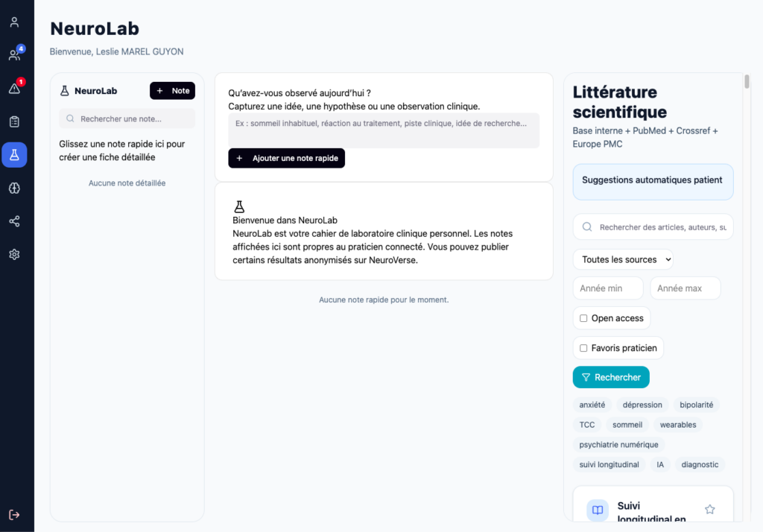Expand the Toutes les sources dropdown
The width and height of the screenshot is (763, 532).
click(x=623, y=259)
